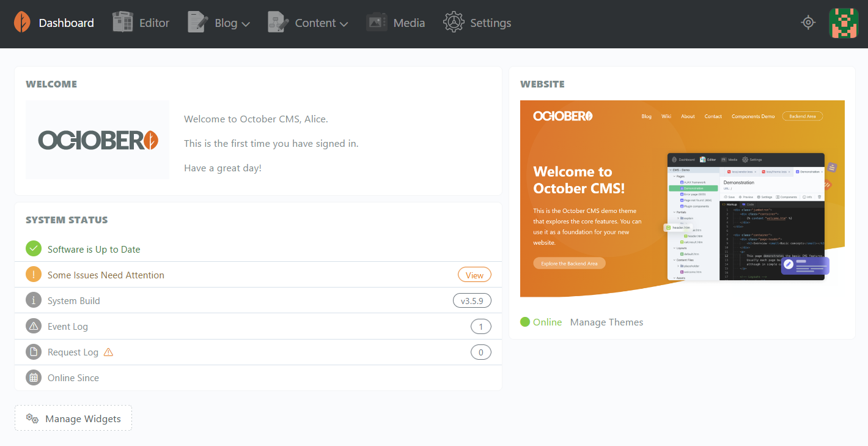Expand the Content dropdown chevron
868x446 pixels.
(x=344, y=24)
